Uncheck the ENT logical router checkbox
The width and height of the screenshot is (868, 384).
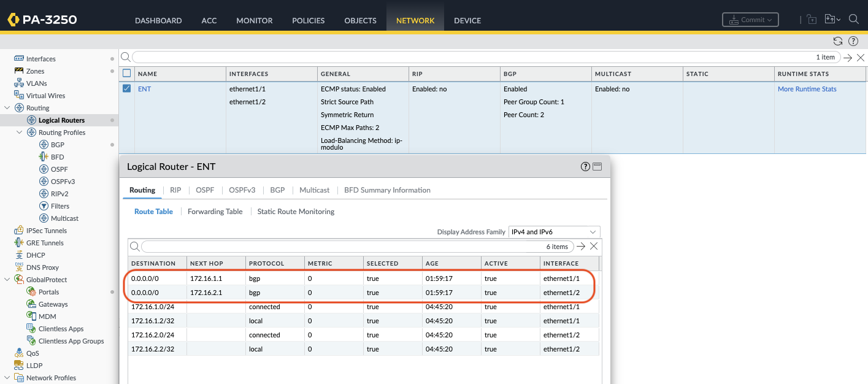127,89
